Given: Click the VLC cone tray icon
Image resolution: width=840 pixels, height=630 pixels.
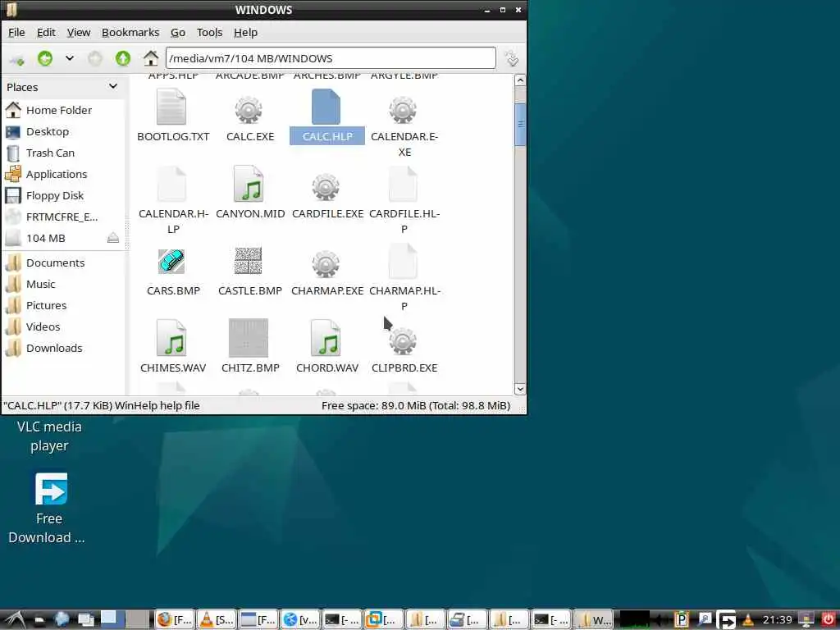Looking at the screenshot, I should tap(748, 620).
